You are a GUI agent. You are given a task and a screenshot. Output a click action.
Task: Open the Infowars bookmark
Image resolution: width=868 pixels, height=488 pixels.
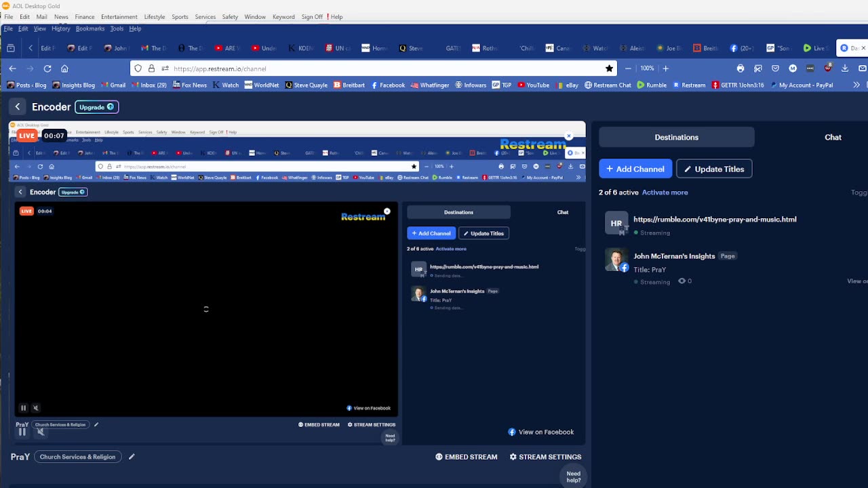[x=471, y=85]
